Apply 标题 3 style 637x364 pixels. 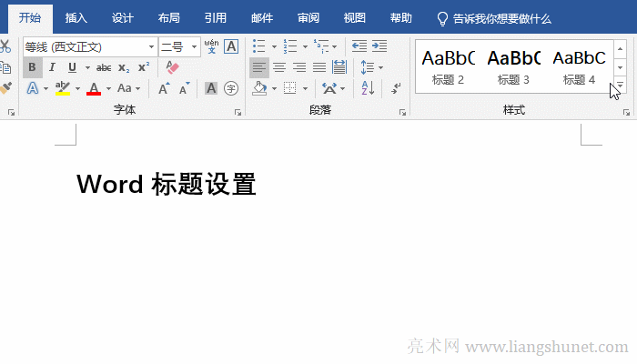pyautogui.click(x=513, y=67)
